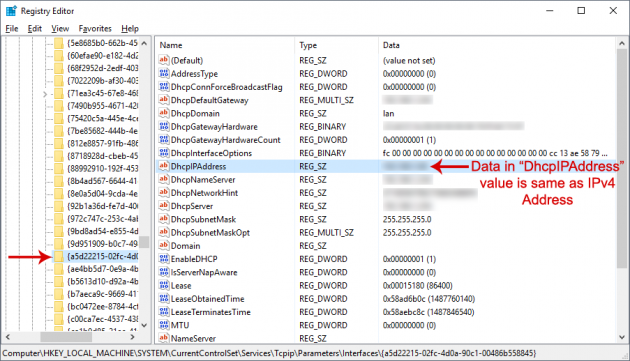This screenshot has height=361, width=630.
Task: Click the icon beside DhcpConnForceBroadcastFlag
Action: tap(164, 87)
